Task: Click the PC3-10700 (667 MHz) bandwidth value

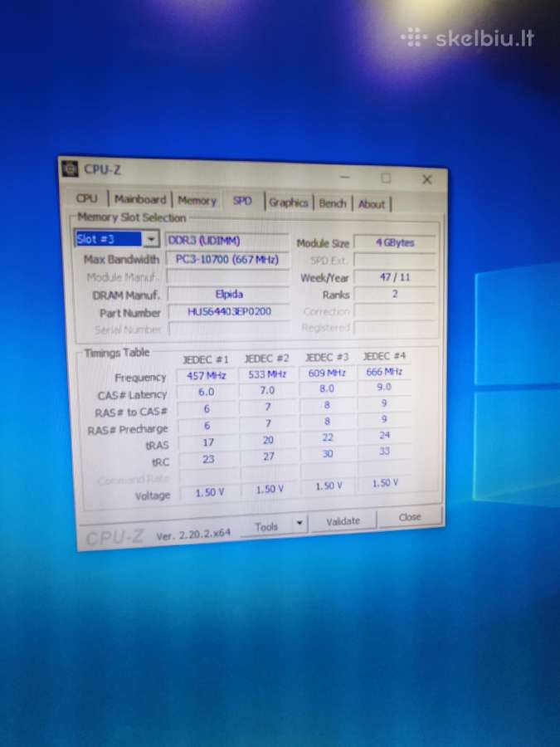Action: coord(227,259)
